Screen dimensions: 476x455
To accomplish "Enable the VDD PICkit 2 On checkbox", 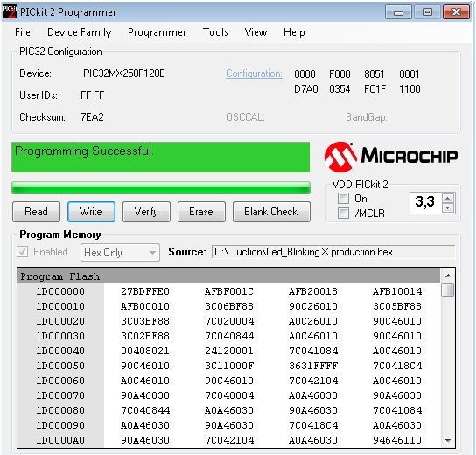I will pyautogui.click(x=343, y=199).
